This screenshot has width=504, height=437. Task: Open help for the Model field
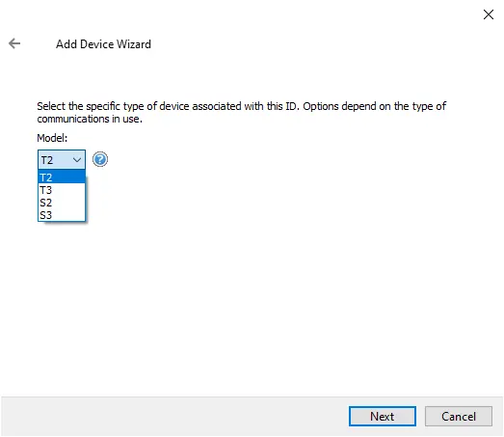100,159
